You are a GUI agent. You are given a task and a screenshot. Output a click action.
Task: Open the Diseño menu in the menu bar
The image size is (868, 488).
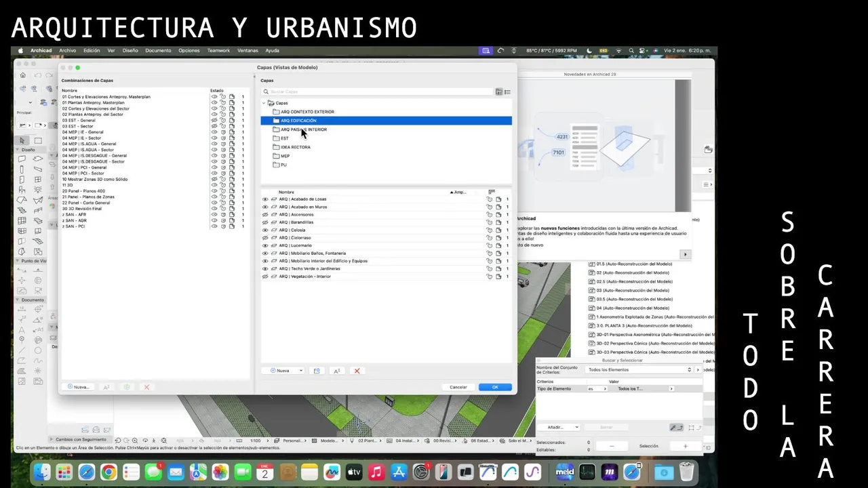(130, 50)
